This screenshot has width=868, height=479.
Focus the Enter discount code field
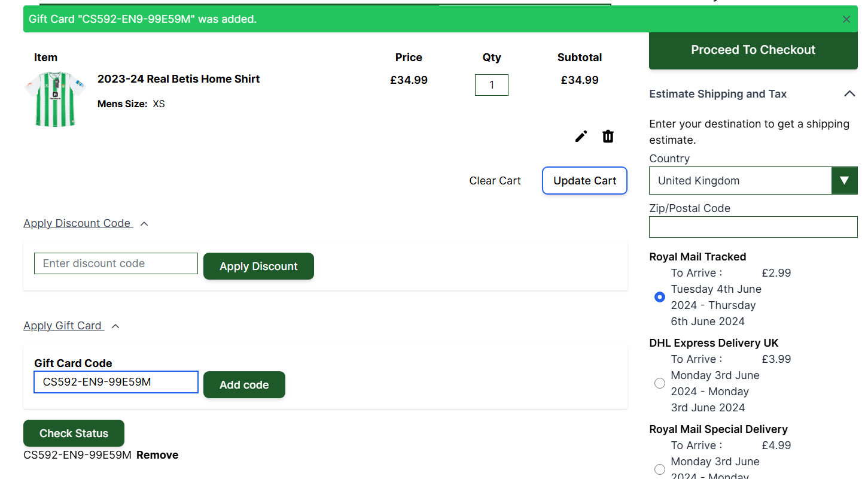coord(116,263)
